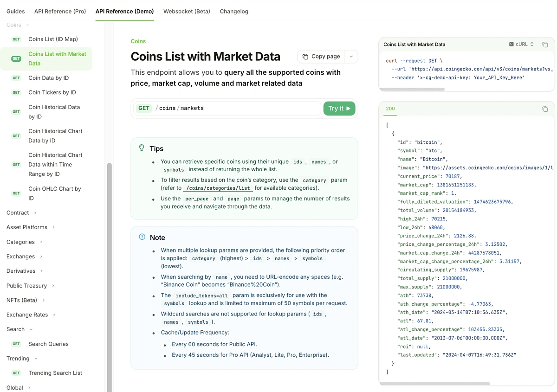Click the info icon in the Note box

coord(142,237)
